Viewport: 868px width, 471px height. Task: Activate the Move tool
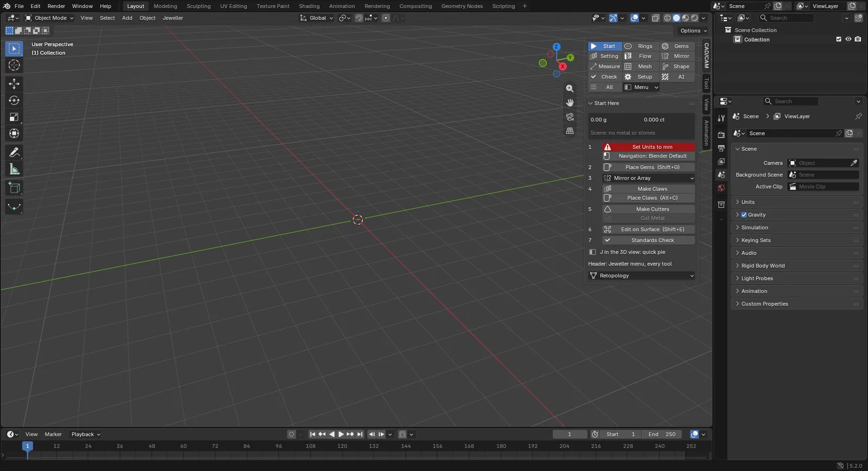pyautogui.click(x=14, y=83)
